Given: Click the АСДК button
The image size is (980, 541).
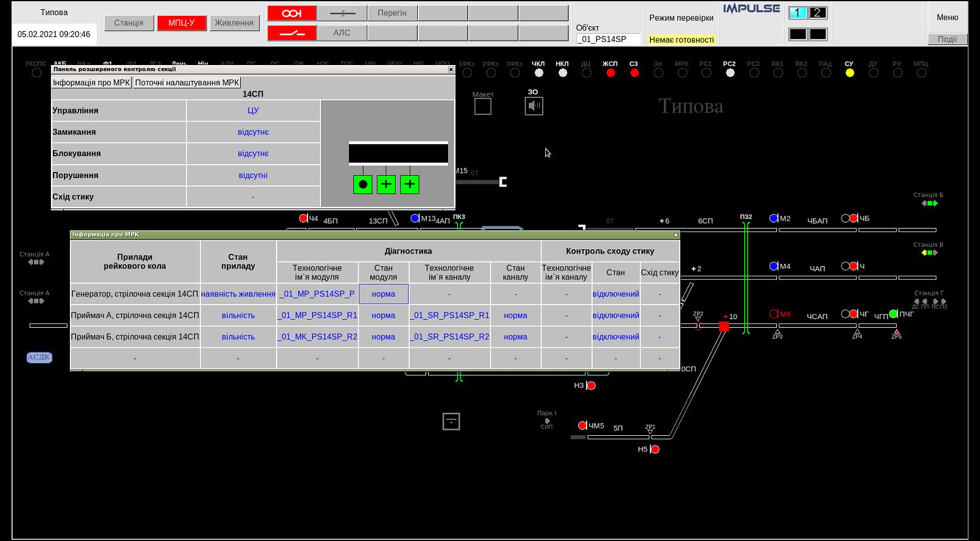Looking at the screenshot, I should [x=39, y=357].
